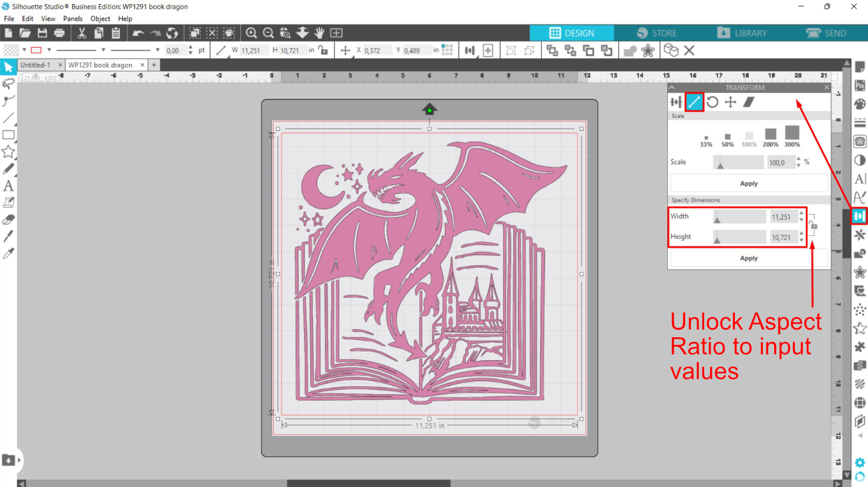Adjust the Scale percent stepper
This screenshot has height=487, width=868.
(799, 162)
